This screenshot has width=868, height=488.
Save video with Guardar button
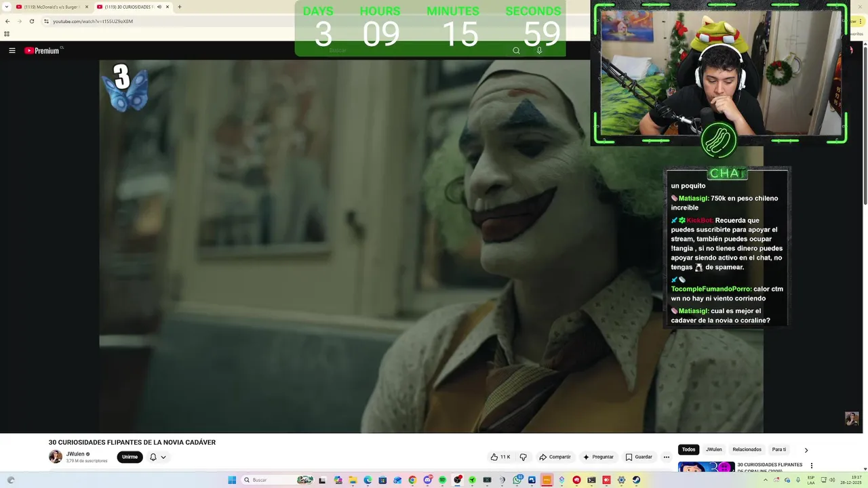click(639, 457)
